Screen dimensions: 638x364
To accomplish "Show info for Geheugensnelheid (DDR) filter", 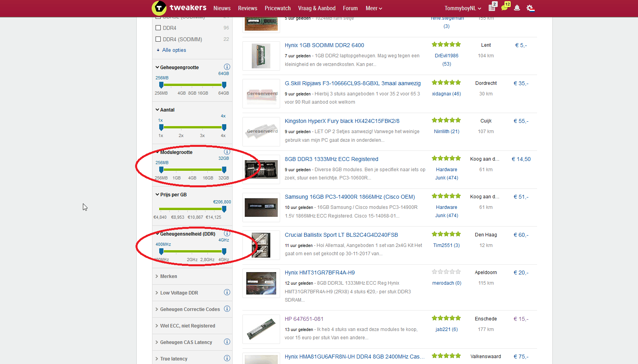I will coord(227,233).
